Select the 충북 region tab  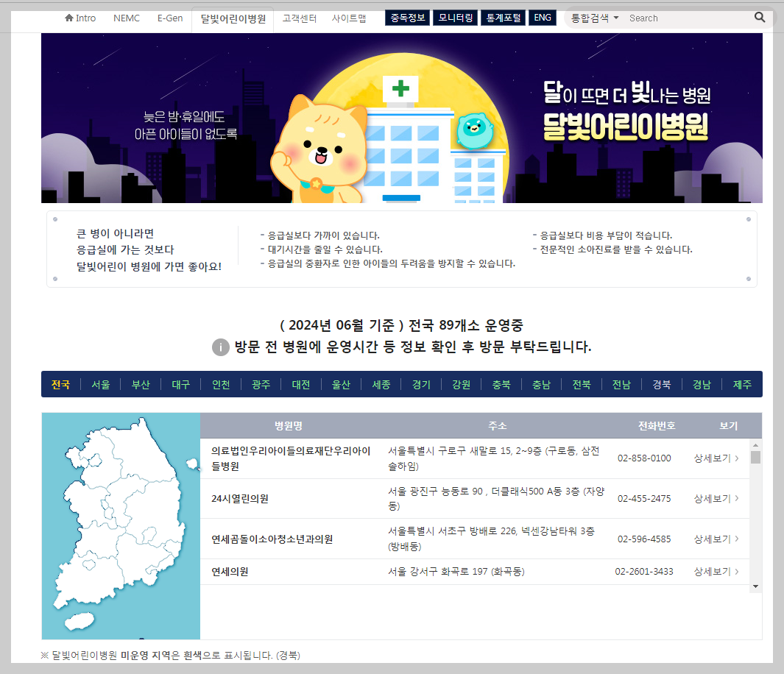501,384
